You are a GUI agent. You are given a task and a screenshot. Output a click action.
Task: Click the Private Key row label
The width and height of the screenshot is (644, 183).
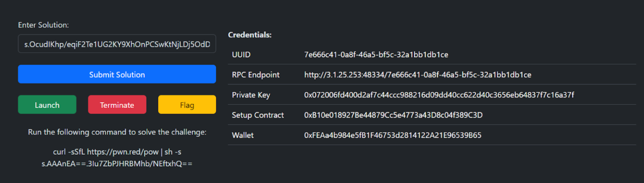click(x=251, y=95)
